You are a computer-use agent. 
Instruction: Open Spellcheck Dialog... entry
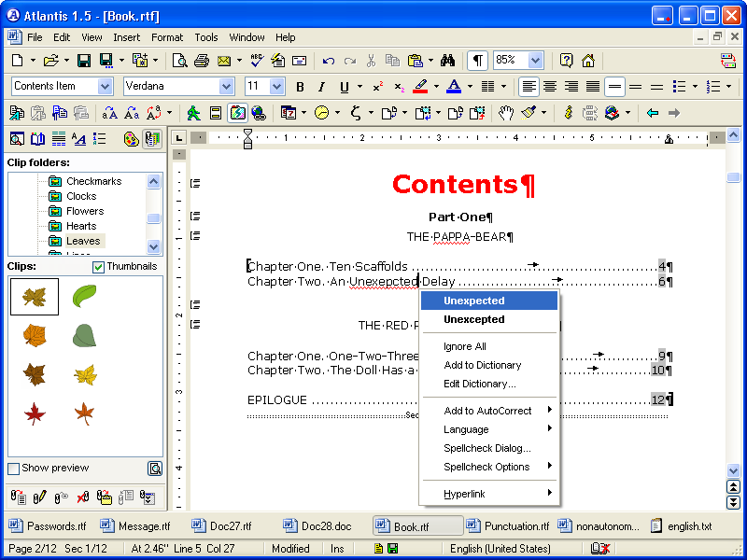click(489, 449)
